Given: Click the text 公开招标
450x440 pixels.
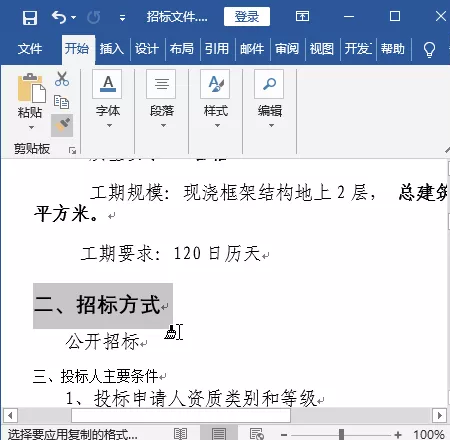Looking at the screenshot, I should coord(103,341).
